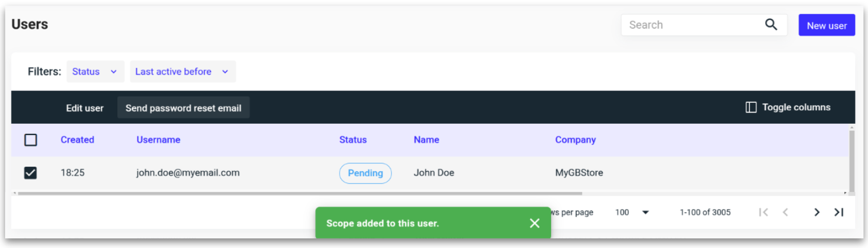This screenshot has height=248, width=868.
Task: Tick the select-all header checkbox
Action: [31, 140]
